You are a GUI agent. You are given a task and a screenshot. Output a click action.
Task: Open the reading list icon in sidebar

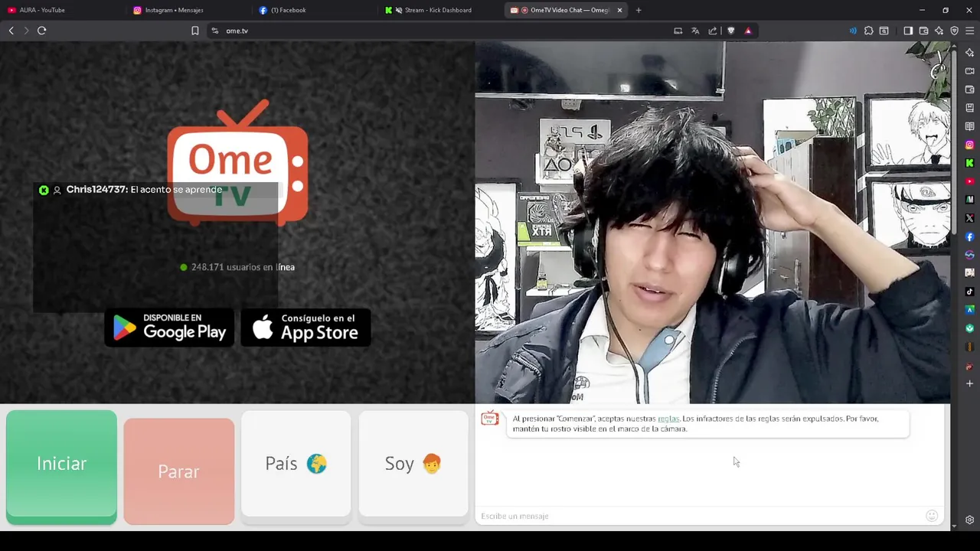(969, 126)
